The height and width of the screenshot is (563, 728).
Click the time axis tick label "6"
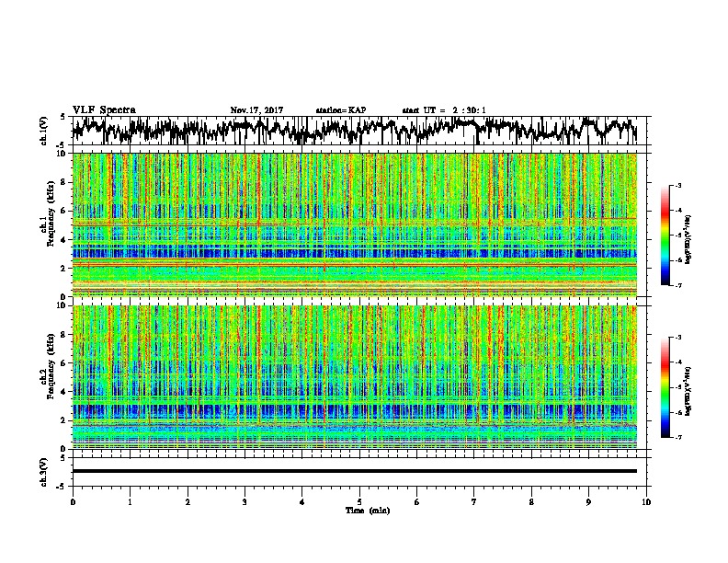click(x=416, y=501)
